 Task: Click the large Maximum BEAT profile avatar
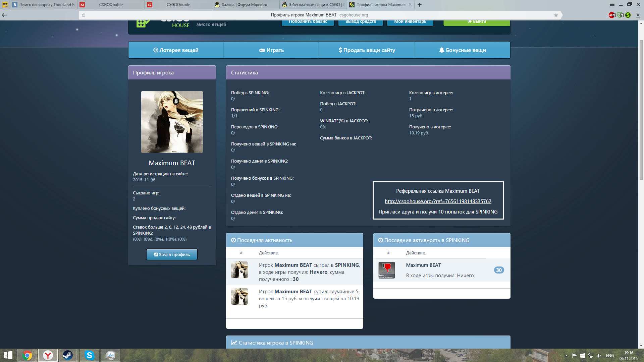(x=172, y=122)
